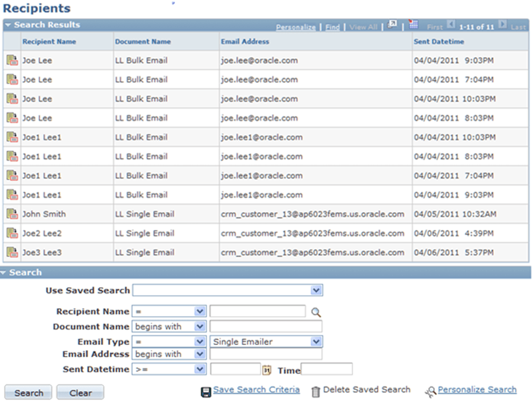The image size is (532, 401).
Task: Click inside the Time input field
Action: click(x=327, y=370)
